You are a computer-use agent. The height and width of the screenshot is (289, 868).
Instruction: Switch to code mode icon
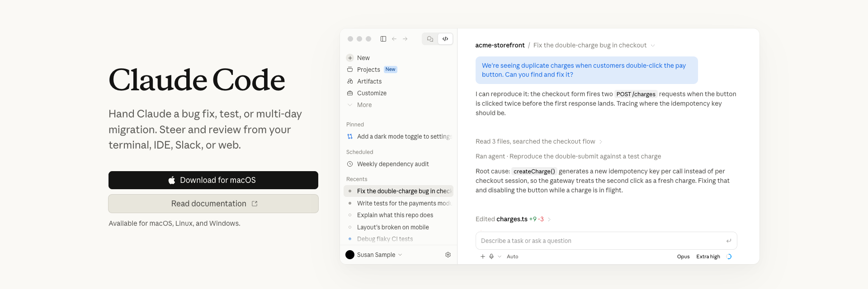pos(445,39)
